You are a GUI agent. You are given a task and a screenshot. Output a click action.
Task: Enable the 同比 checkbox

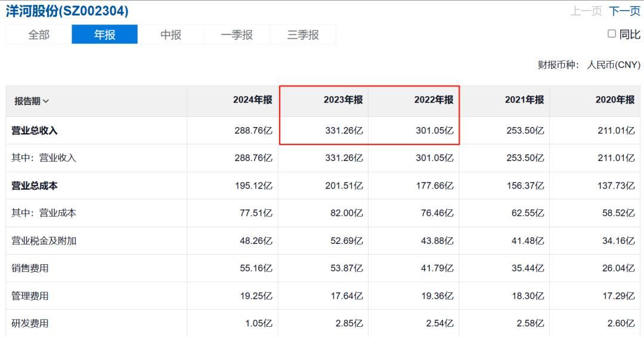[x=612, y=33]
